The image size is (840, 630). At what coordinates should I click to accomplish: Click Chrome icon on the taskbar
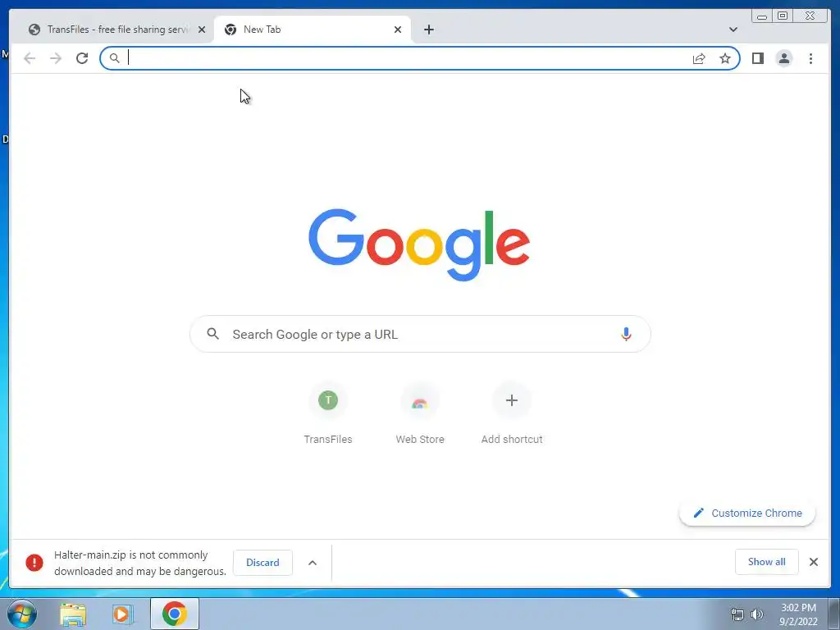coord(175,614)
